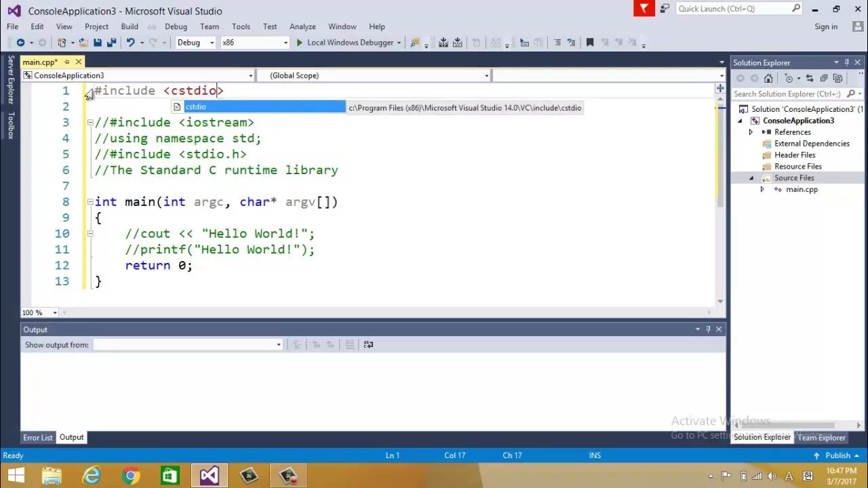Click the Navigate Backward arrow icon

20,42
